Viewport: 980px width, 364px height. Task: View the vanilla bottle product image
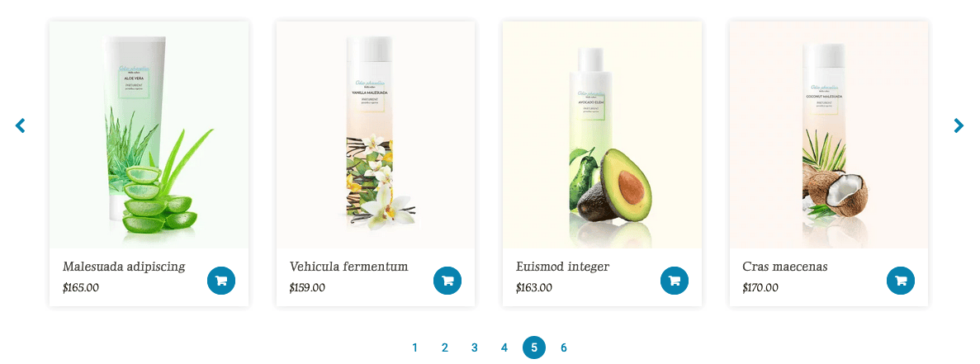[x=376, y=135]
